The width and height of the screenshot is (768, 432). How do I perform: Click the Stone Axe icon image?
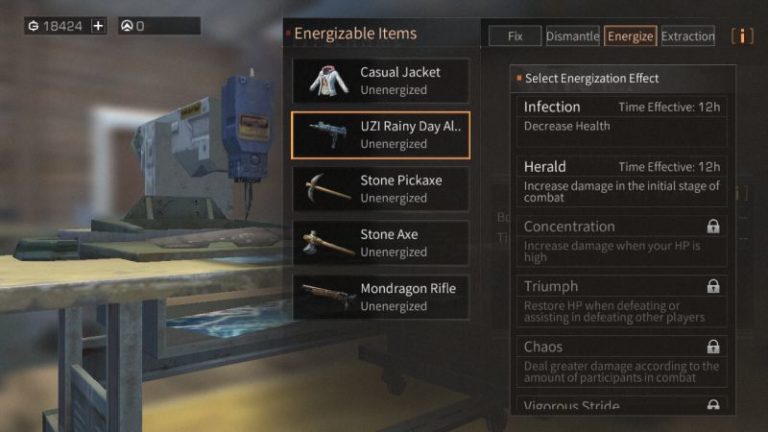(x=327, y=243)
